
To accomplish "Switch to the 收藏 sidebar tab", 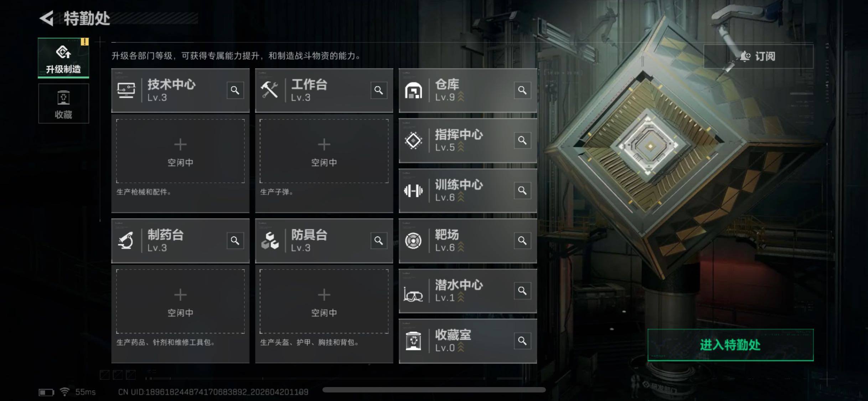I will 63,104.
